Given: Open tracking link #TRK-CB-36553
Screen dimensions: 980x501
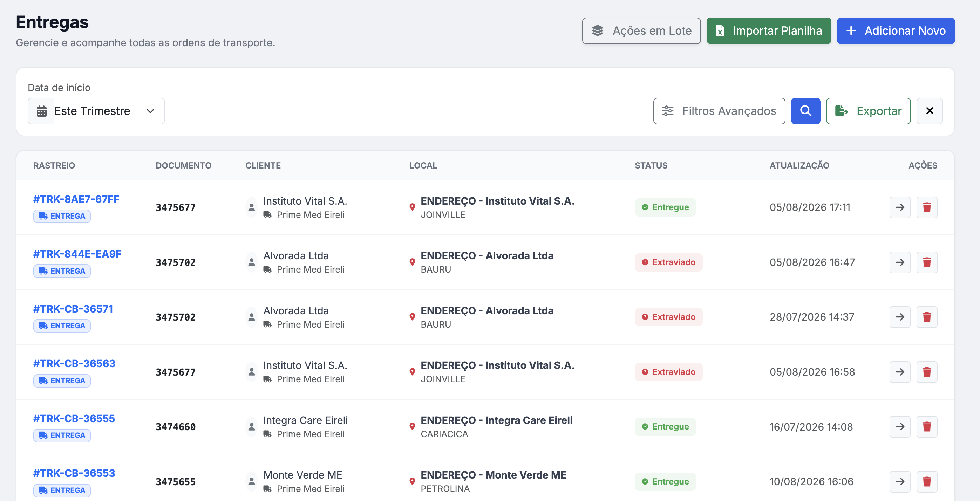Looking at the screenshot, I should [74, 473].
